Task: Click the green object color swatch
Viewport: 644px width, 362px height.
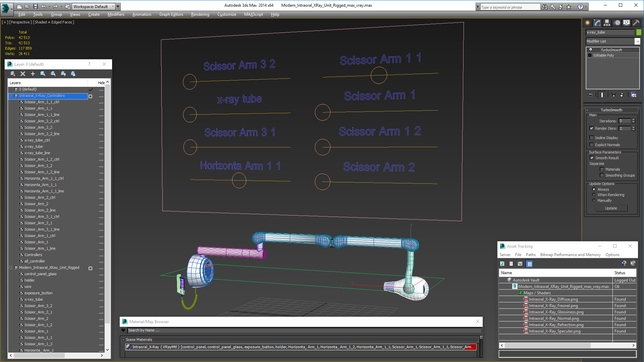Action: (639, 32)
